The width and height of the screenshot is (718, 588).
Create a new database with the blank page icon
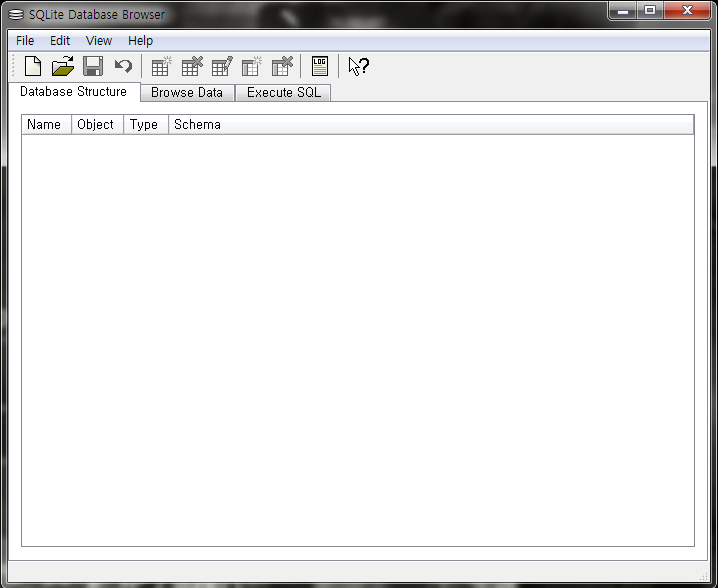point(33,66)
